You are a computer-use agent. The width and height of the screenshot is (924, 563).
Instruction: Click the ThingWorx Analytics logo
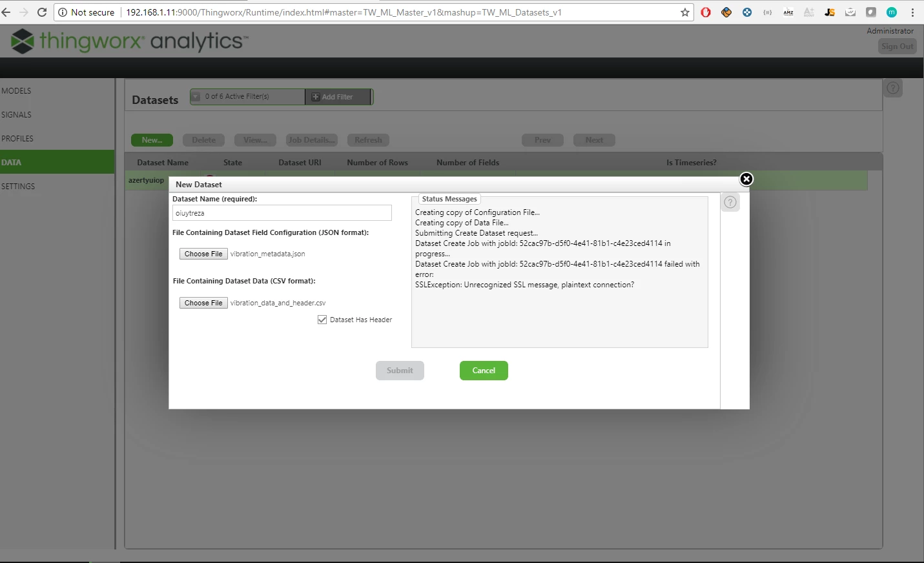[129, 41]
